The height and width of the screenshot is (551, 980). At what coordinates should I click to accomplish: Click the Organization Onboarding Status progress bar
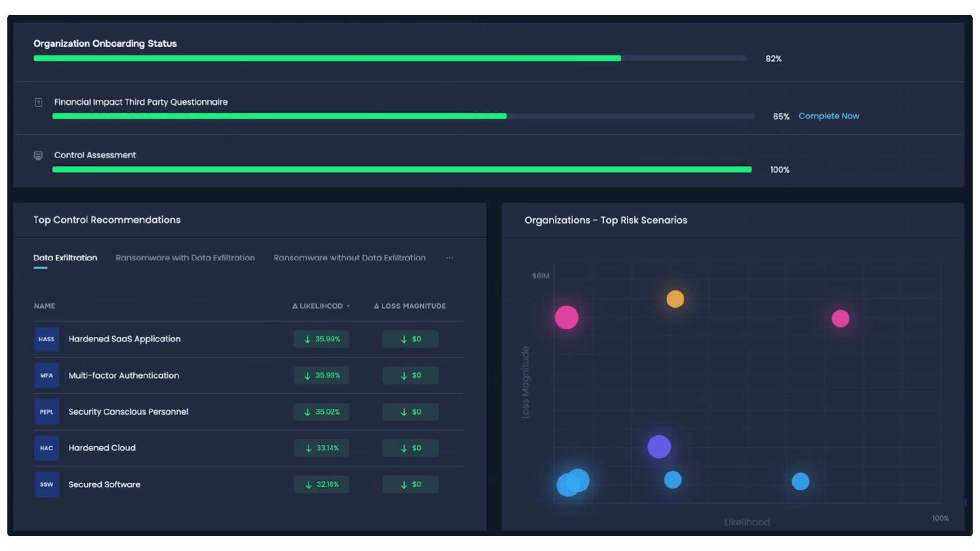389,58
